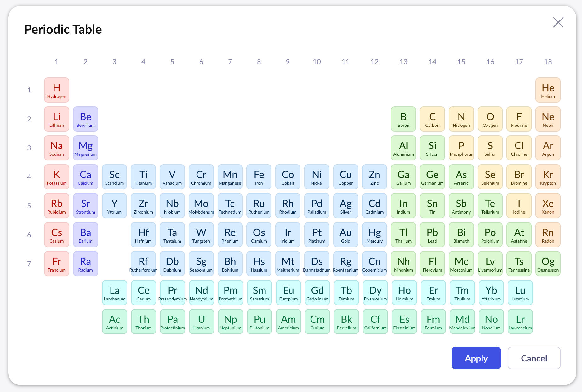Pick the Magnesium element tile
Screen dimensions: 582x392
pyautogui.click(x=86, y=148)
